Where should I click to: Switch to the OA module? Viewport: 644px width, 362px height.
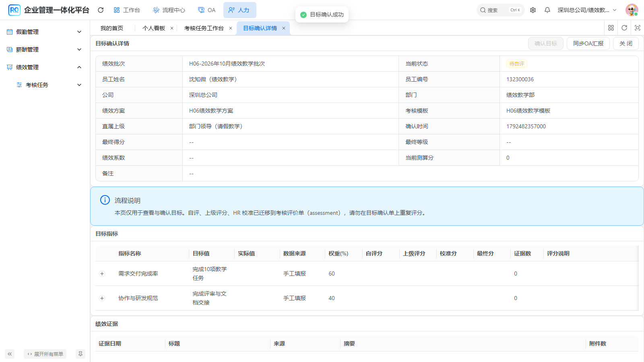[206, 10]
